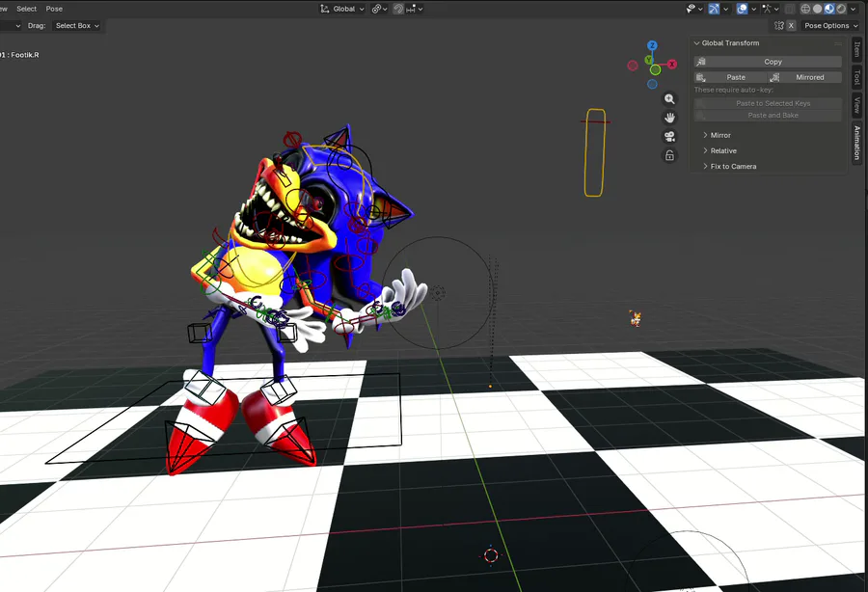
Task: Toggle the show overlays button
Action: pyautogui.click(x=743, y=9)
